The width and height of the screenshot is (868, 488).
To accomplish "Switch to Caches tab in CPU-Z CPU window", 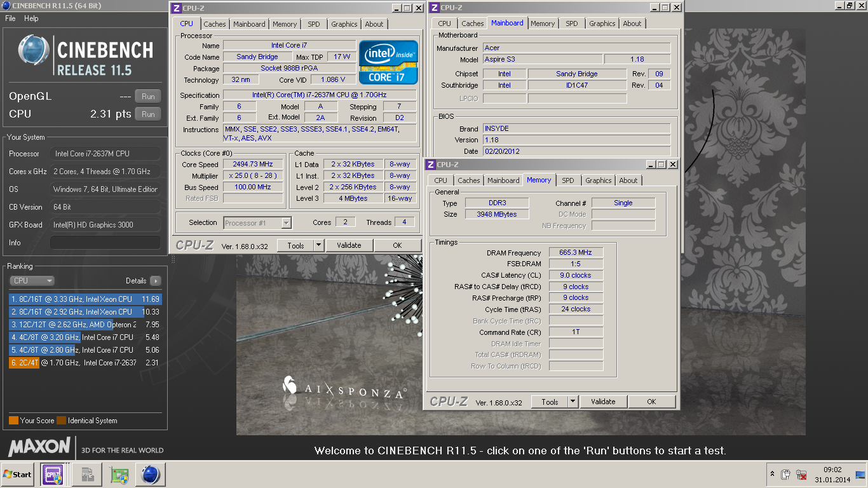I will click(x=215, y=24).
